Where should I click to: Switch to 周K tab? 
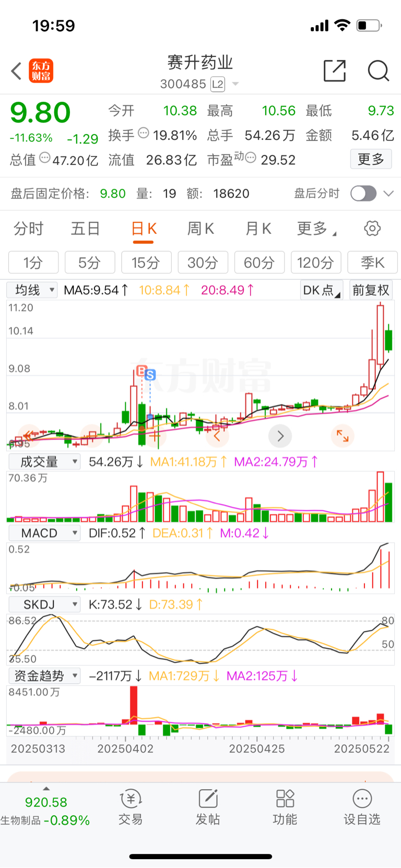tap(201, 229)
